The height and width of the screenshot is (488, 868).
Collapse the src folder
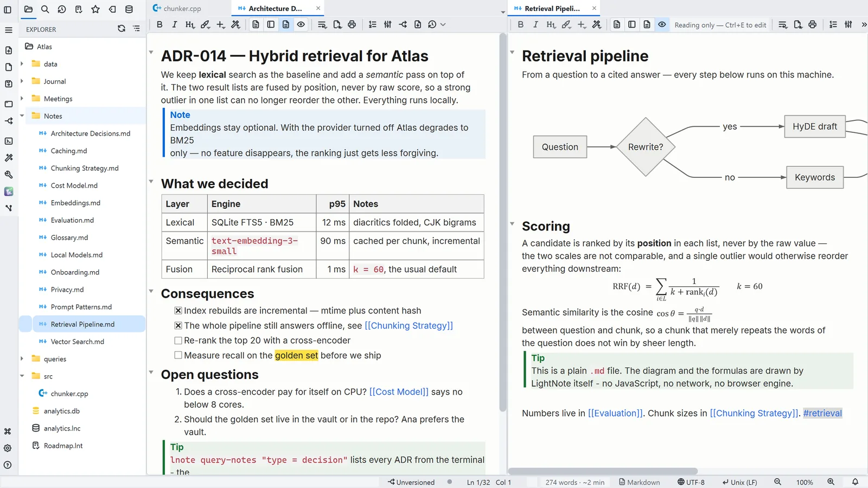22,376
